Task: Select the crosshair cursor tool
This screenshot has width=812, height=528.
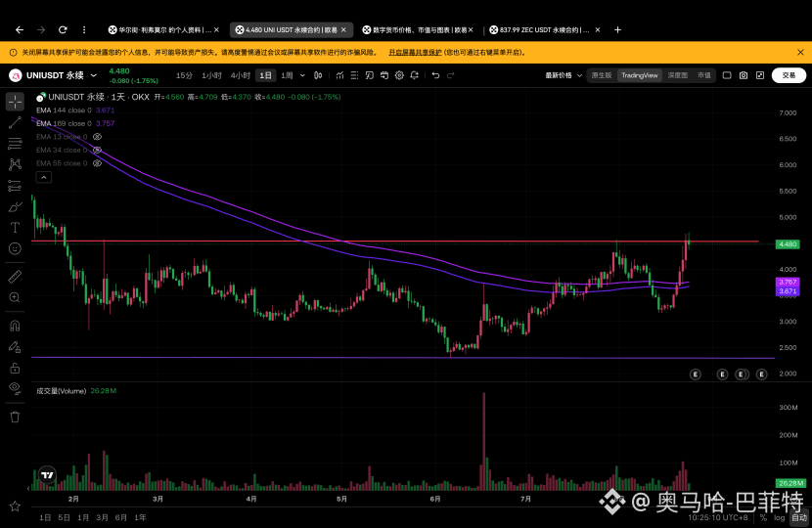Action: coord(15,102)
